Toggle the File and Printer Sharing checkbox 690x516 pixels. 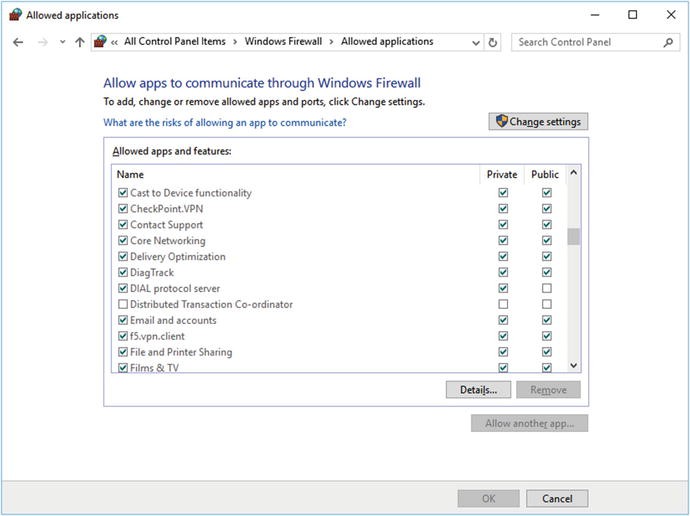123,352
